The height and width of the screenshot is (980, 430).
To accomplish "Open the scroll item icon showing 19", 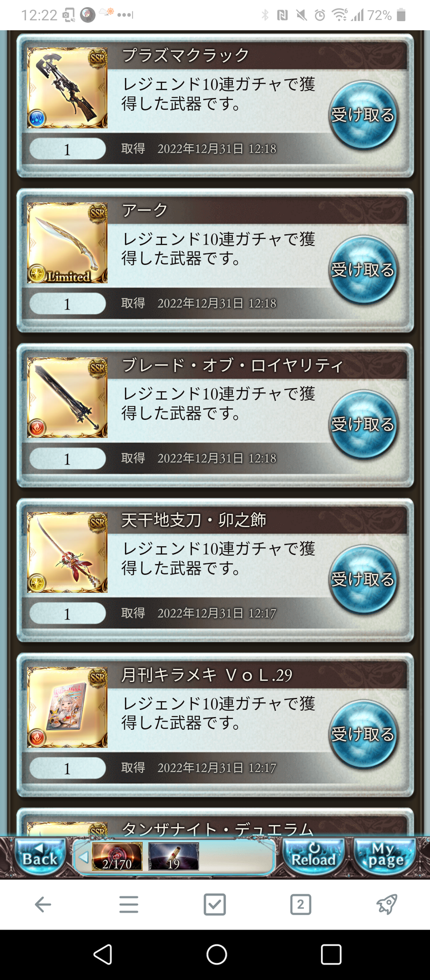I will pyautogui.click(x=174, y=856).
